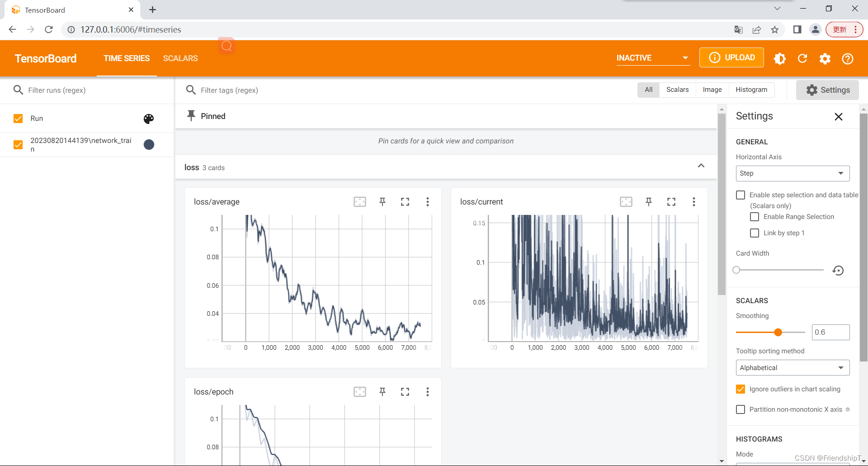Reload the browser page

tap(49, 30)
